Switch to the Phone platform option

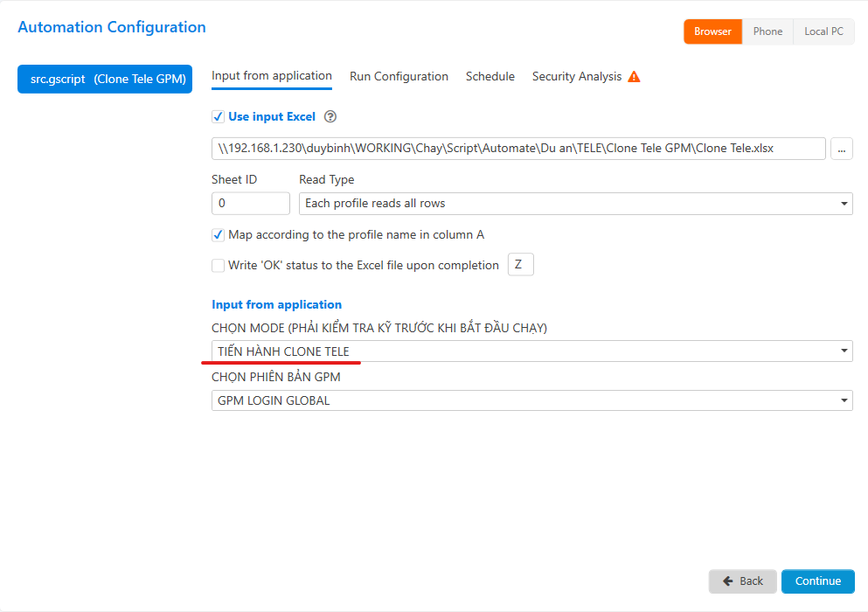[767, 31]
